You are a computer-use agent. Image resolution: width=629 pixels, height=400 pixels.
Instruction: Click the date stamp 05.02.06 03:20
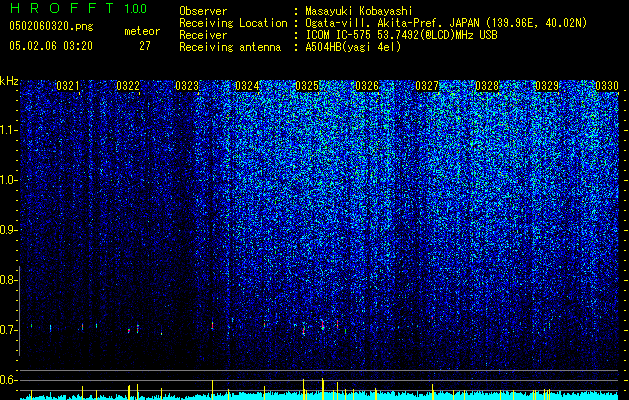tap(51, 46)
